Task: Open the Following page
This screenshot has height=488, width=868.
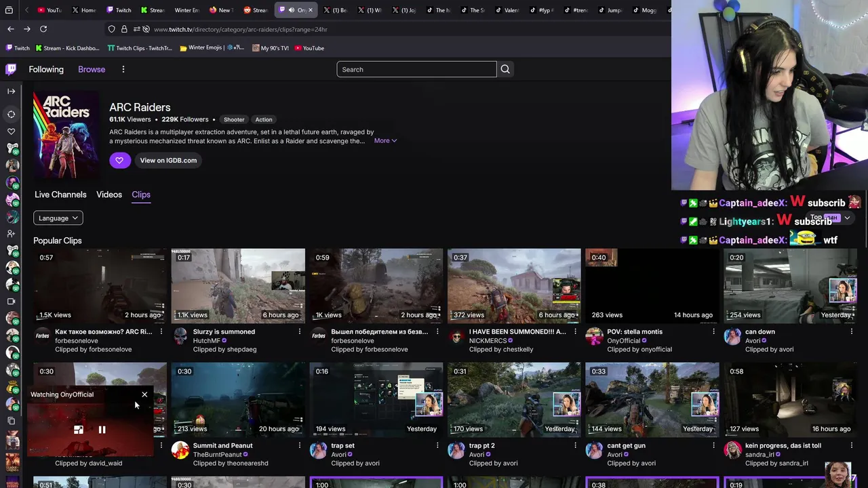Action: 46,69
